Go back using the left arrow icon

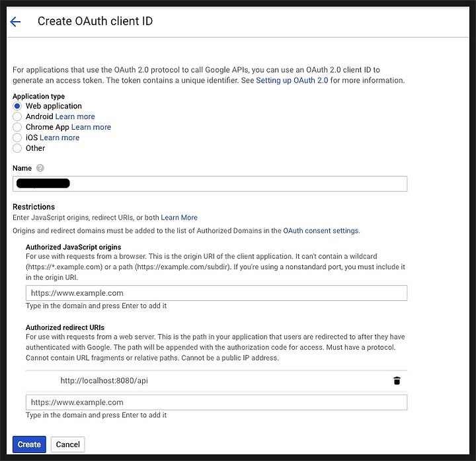15,22
